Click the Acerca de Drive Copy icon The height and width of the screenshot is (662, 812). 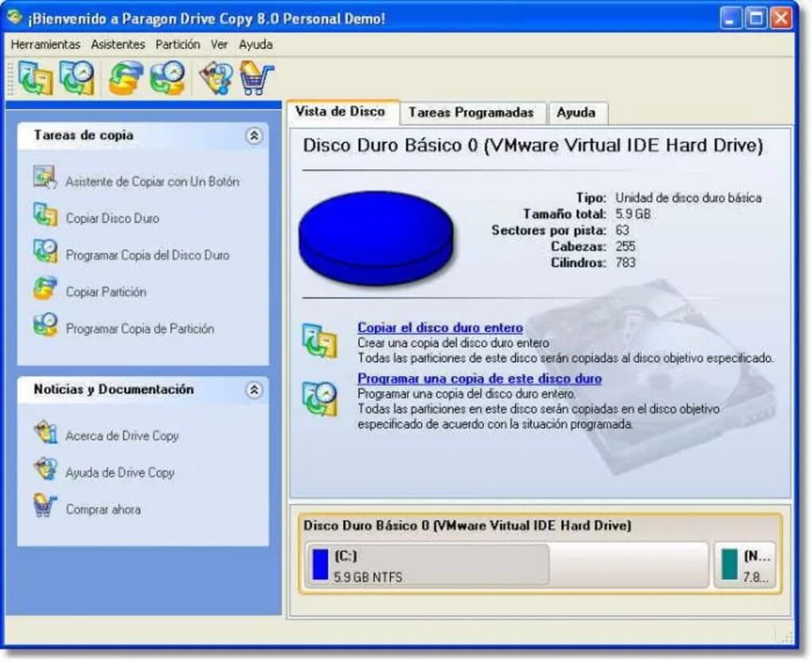(x=45, y=433)
